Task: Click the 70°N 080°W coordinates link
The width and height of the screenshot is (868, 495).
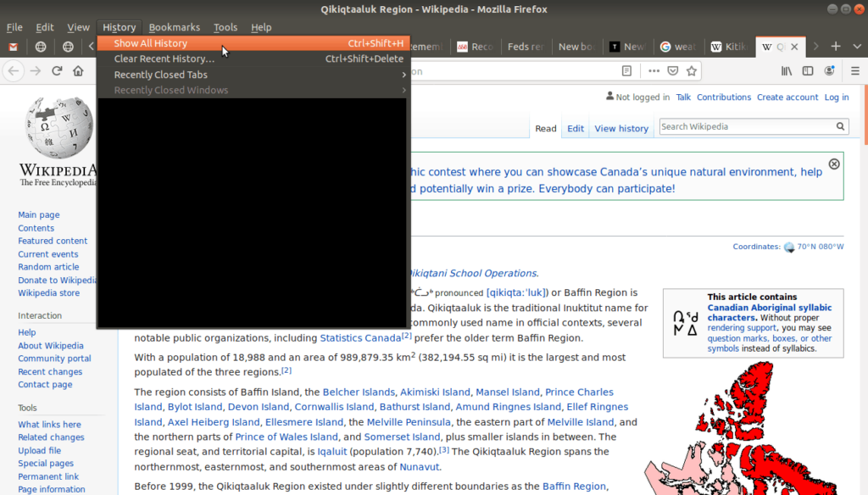Action: [821, 247]
